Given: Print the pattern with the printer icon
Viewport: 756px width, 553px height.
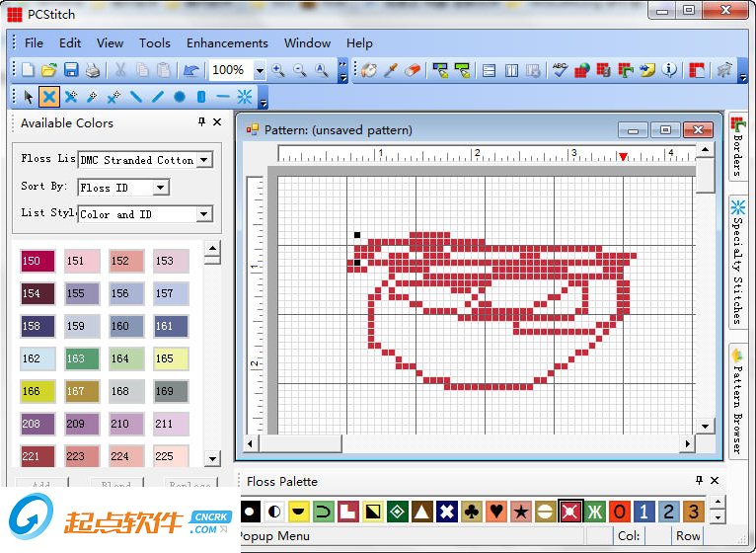Looking at the screenshot, I should 93,70.
